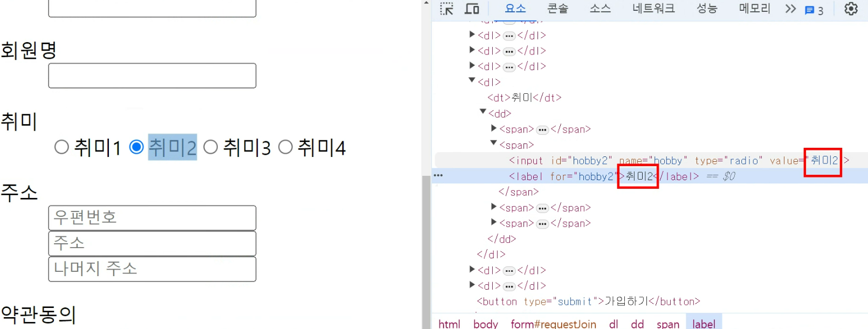
Task: Switch to the 네트워크 tab
Action: [653, 9]
